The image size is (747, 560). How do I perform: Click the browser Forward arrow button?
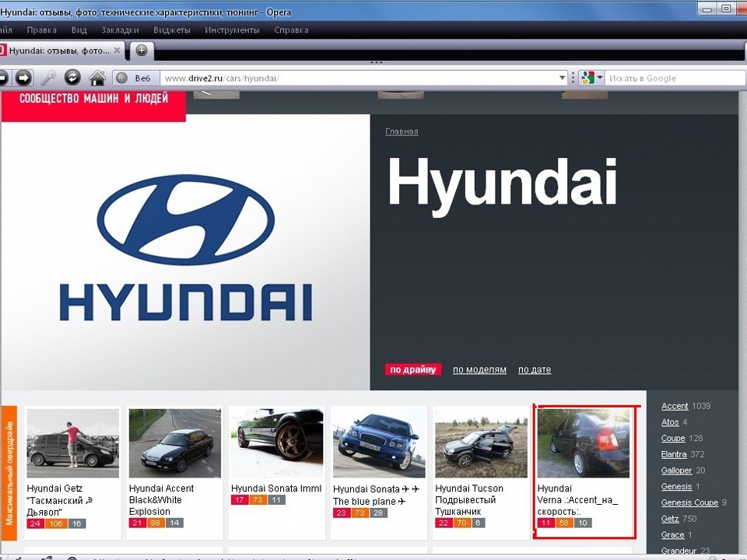pos(23,78)
